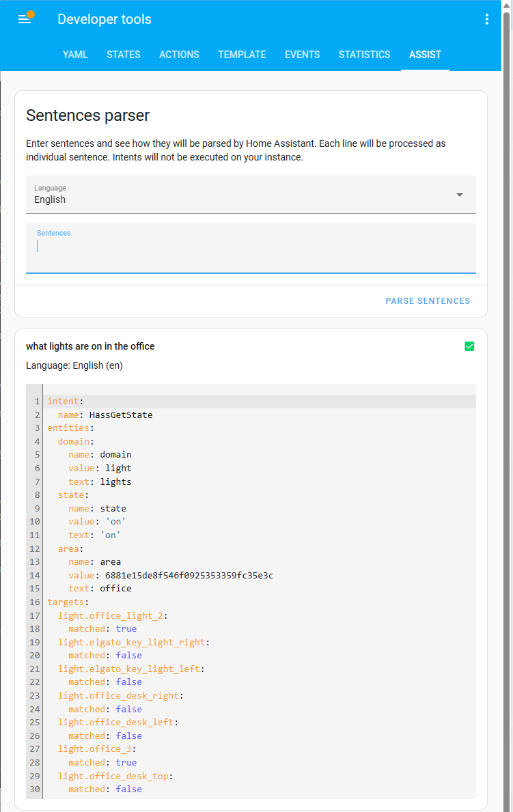513x812 pixels.
Task: Open the STATISTICS tab
Action: (364, 55)
